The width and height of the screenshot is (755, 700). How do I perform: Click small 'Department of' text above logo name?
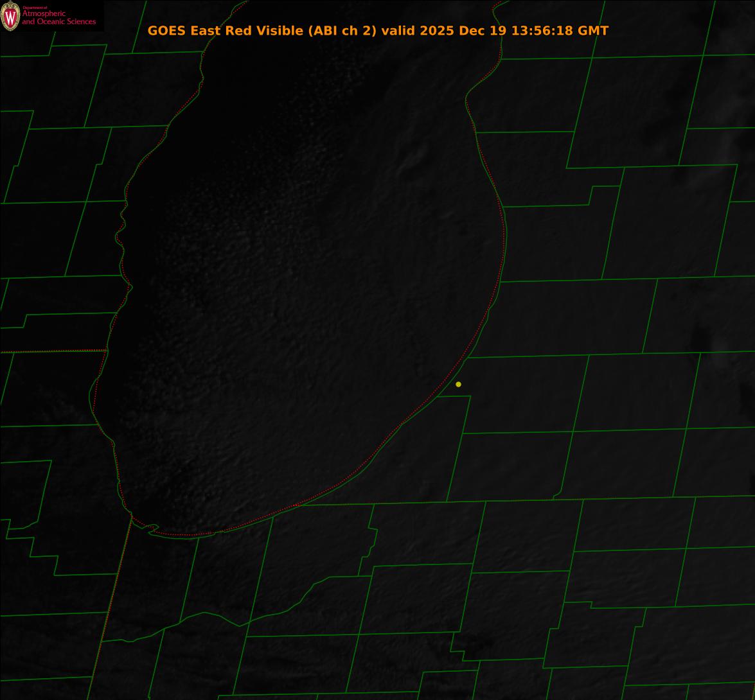(30, 8)
